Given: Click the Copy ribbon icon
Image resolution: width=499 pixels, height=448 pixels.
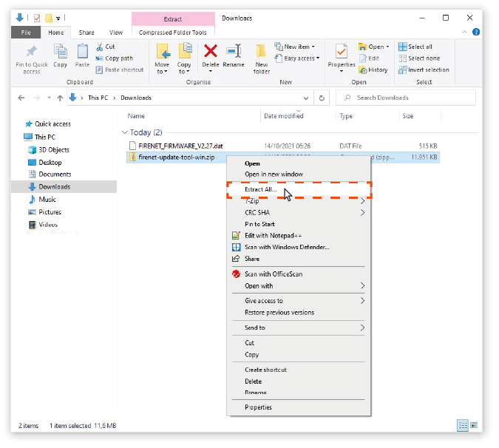Looking at the screenshot, I should pos(60,51).
